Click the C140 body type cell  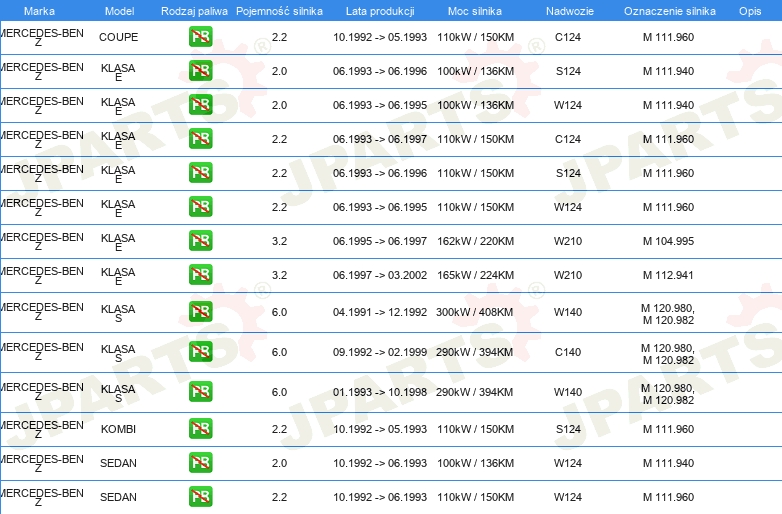coord(568,352)
